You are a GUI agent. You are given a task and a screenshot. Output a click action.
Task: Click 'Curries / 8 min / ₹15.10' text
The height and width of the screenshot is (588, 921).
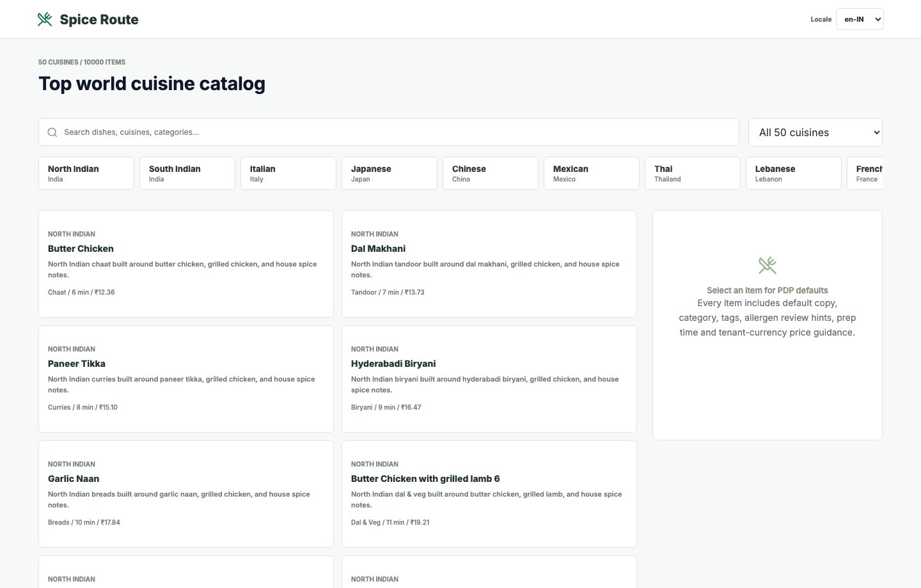pyautogui.click(x=83, y=407)
